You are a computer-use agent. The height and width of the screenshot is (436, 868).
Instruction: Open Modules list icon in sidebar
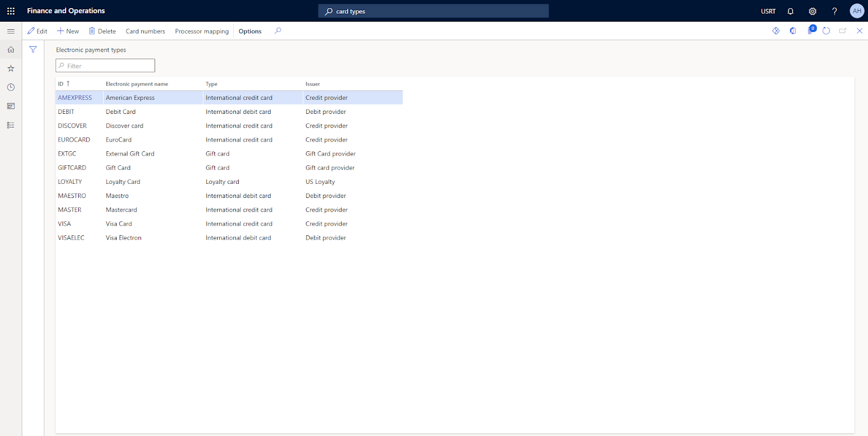click(11, 125)
